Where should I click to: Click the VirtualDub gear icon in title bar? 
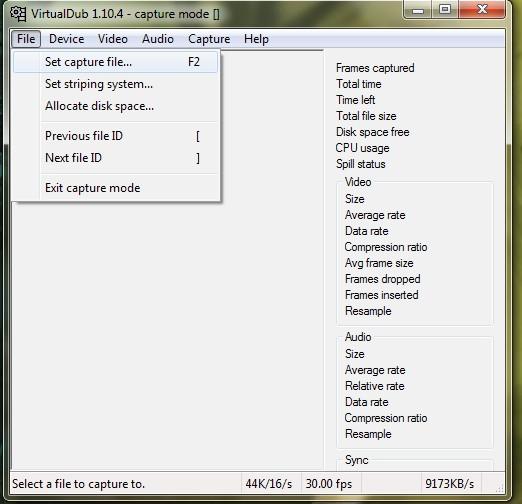(x=18, y=14)
